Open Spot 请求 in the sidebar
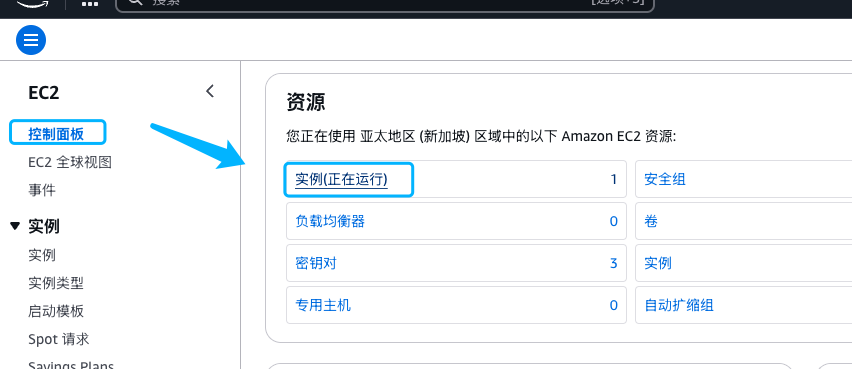The width and height of the screenshot is (852, 369). click(x=59, y=340)
